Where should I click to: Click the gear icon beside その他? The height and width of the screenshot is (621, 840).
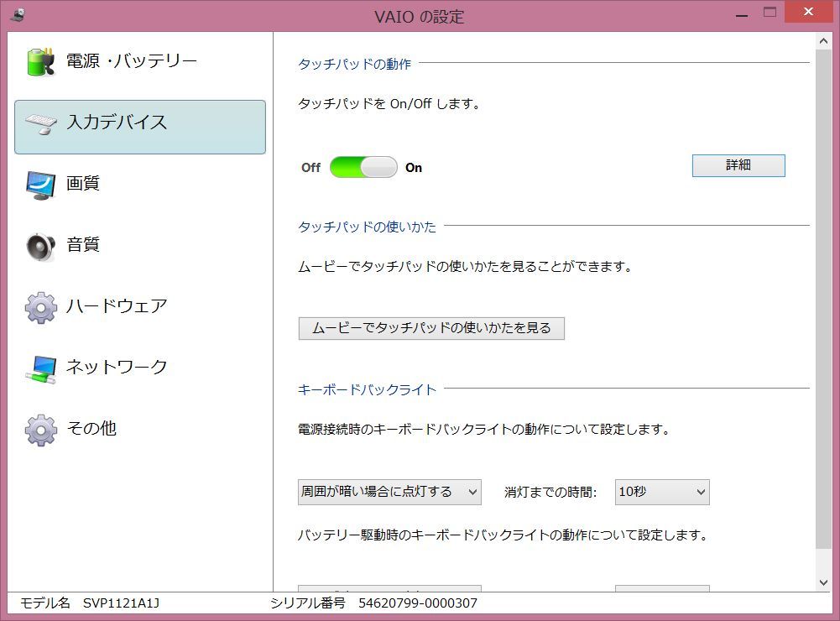pyautogui.click(x=41, y=430)
